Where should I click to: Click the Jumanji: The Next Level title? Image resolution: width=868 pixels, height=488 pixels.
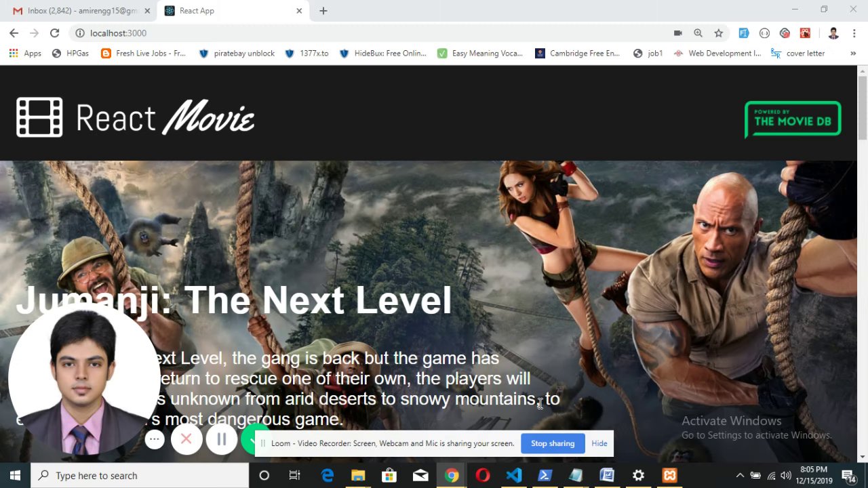pos(233,300)
